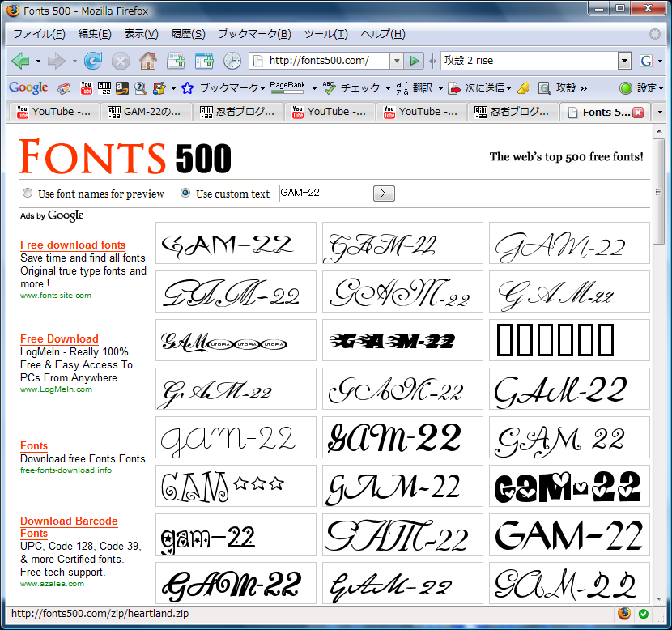Image resolution: width=672 pixels, height=630 pixels.
Task: Select 'Use custom text' radio button
Action: 185,193
